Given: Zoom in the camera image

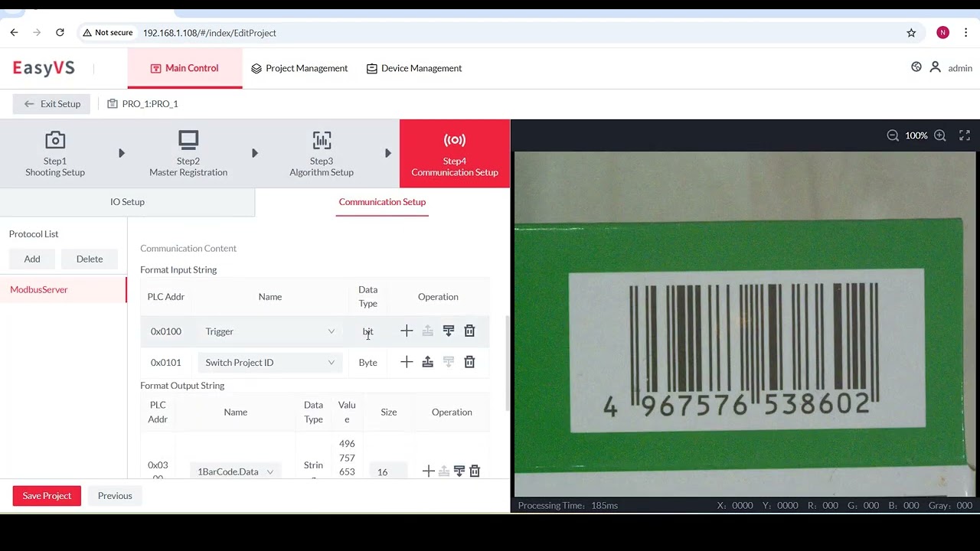Looking at the screenshot, I should (940, 135).
